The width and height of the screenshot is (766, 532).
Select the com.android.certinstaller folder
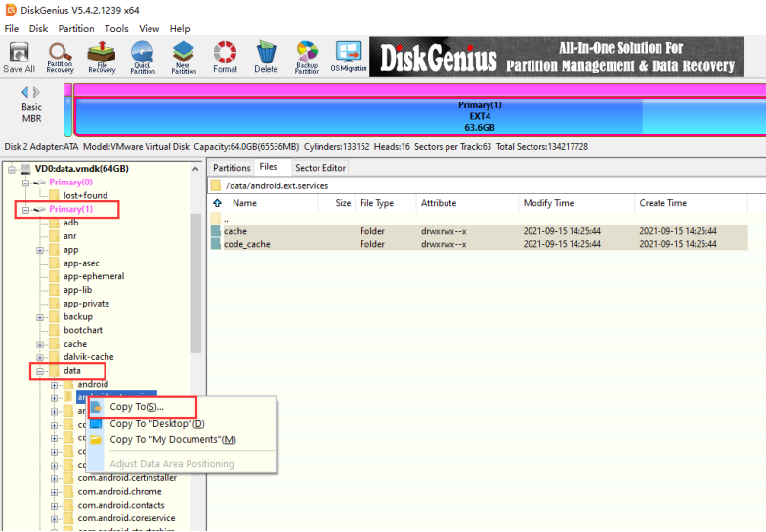click(x=127, y=478)
